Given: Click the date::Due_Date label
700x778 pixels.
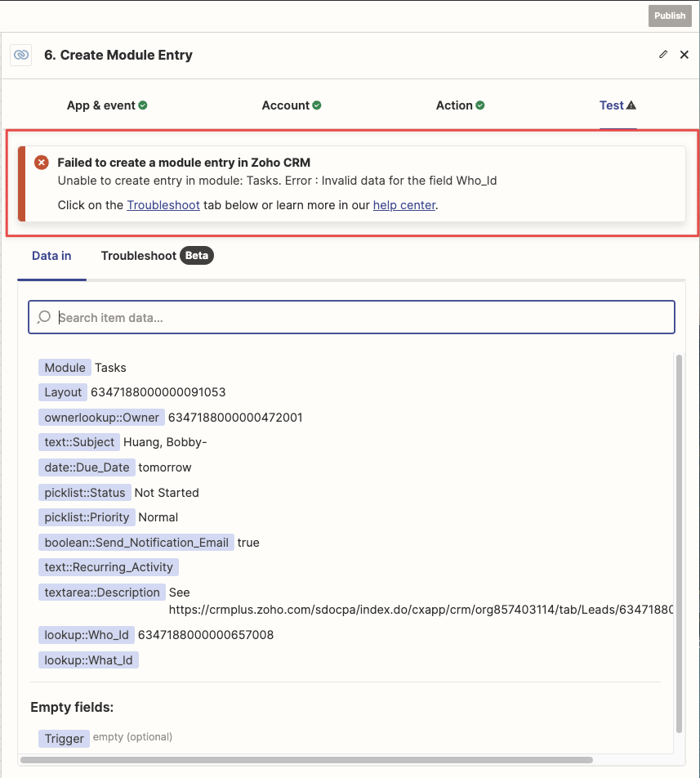Looking at the screenshot, I should pyautogui.click(x=87, y=467).
